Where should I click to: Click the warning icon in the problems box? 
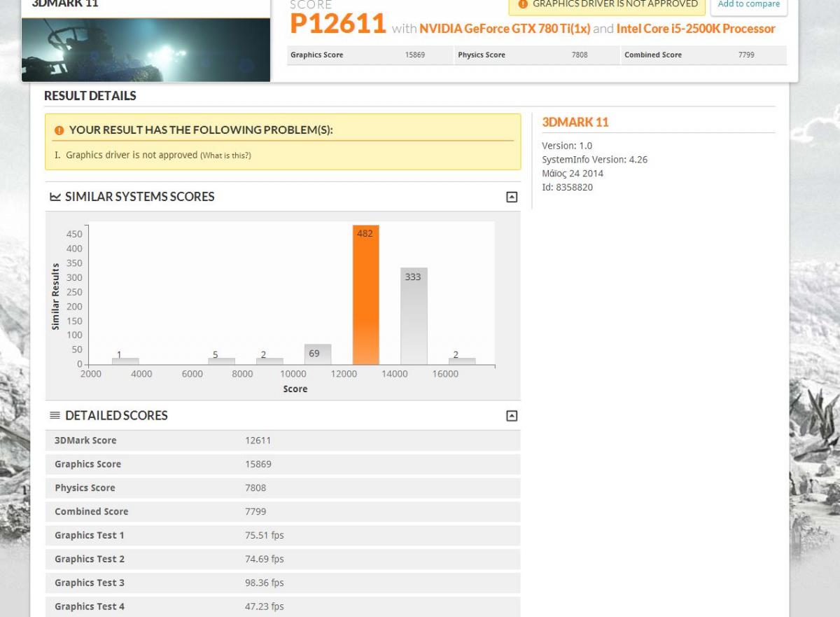59,130
